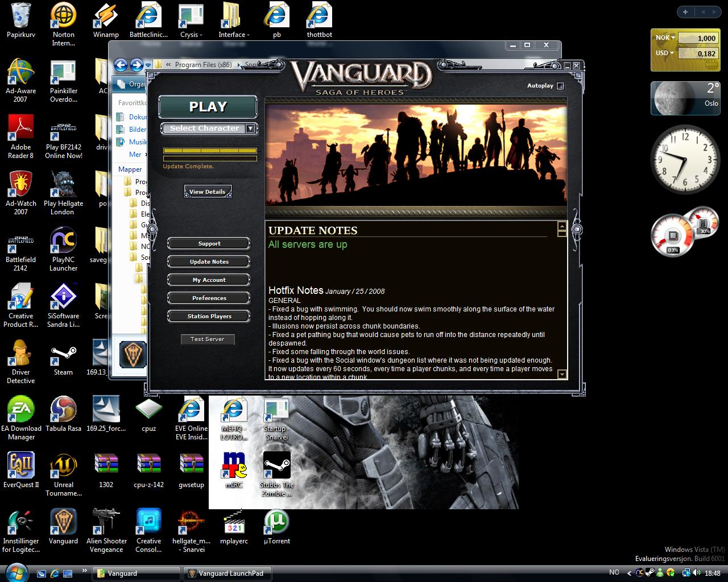Select the EverQuest II icon
The width and height of the screenshot is (728, 582).
21,471
